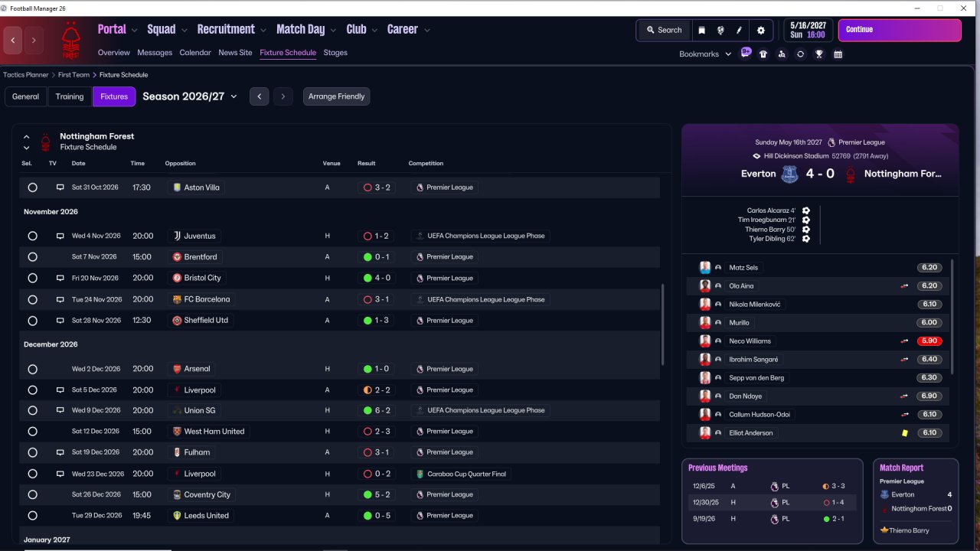The image size is (980, 551).
Task: Click the TV icon on the Juventus fixture row
Action: click(x=60, y=236)
